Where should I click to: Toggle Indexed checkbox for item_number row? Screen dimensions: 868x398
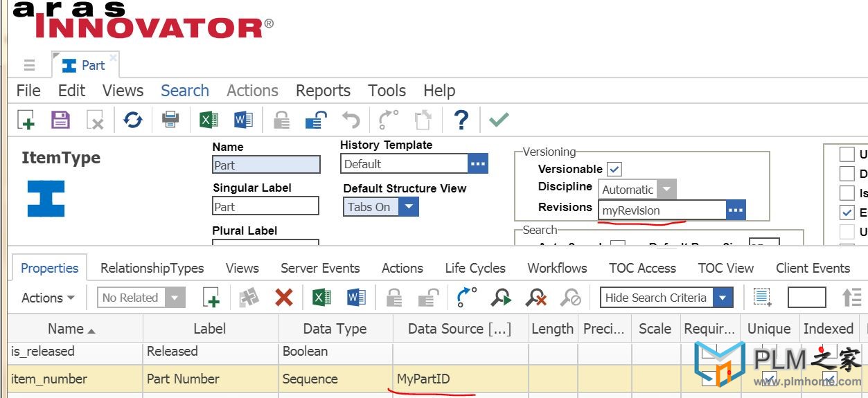[829, 379]
